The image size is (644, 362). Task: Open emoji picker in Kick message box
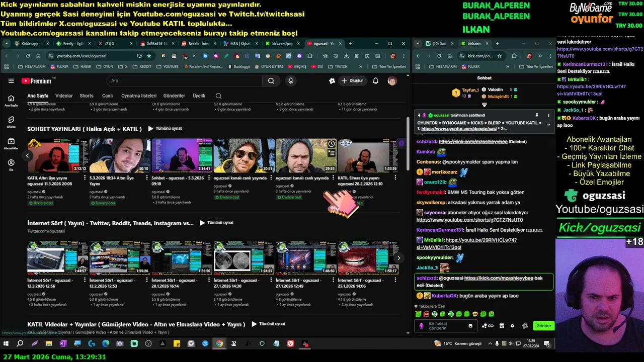tap(470, 326)
